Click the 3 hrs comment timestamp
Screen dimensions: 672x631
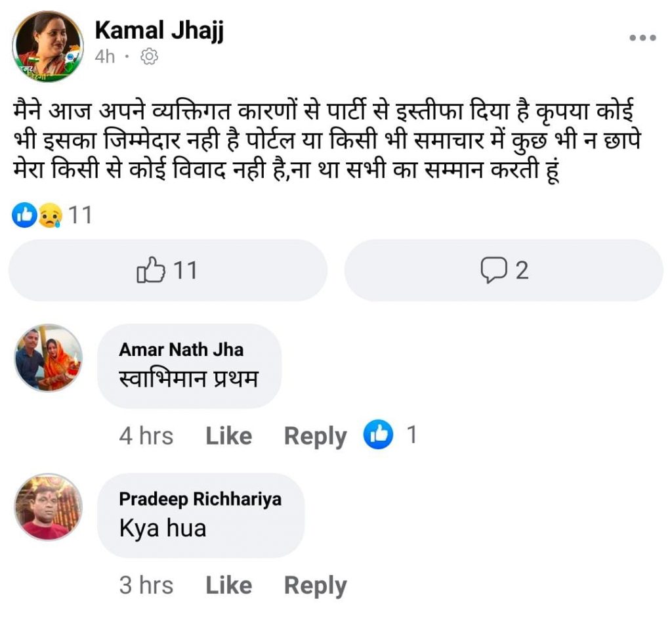tap(146, 586)
